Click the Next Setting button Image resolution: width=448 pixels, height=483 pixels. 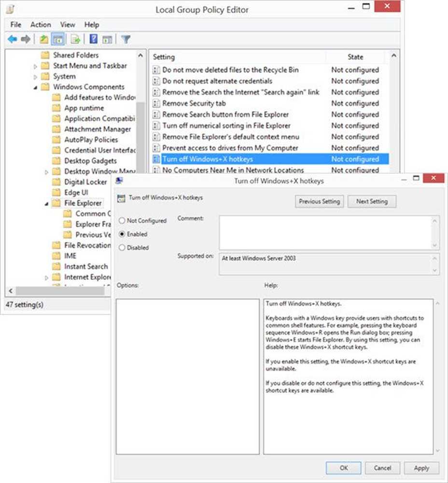point(372,201)
